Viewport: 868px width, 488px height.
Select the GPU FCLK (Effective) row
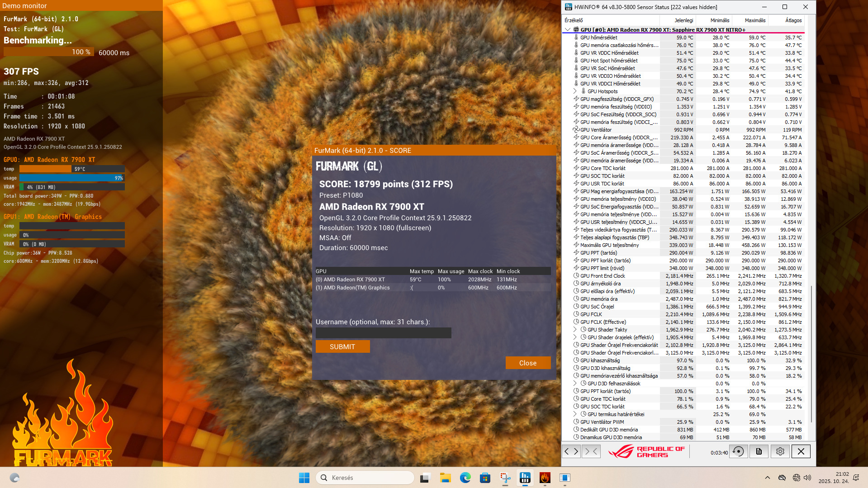click(683, 322)
